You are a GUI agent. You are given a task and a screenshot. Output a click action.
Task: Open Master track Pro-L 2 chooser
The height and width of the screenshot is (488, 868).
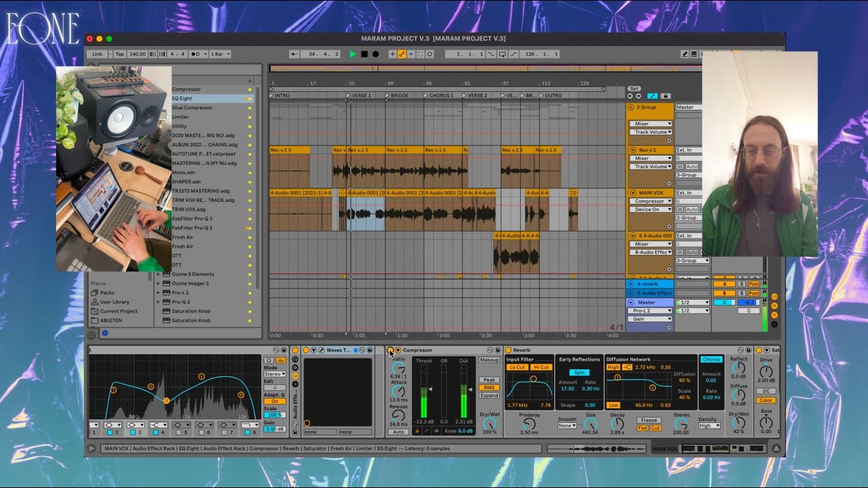[x=652, y=310]
